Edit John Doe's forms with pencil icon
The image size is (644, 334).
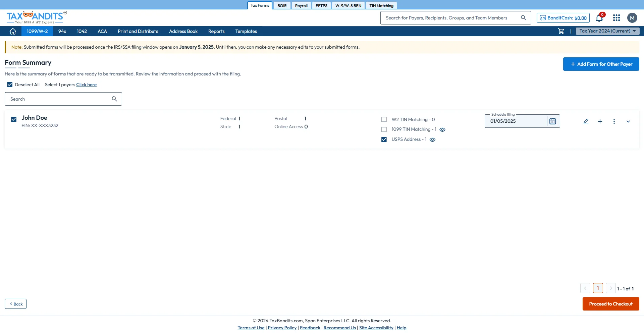click(586, 121)
